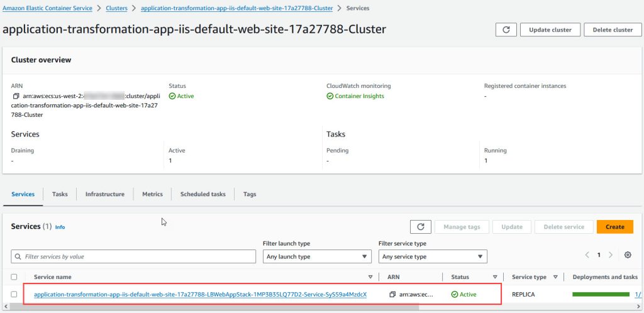The image size is (644, 313).
Task: Click the REPLICA service type cell
Action: click(523, 295)
